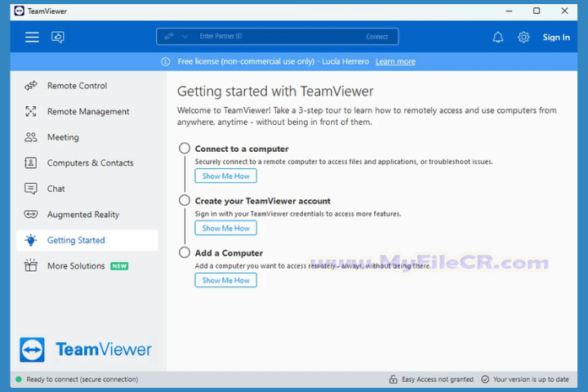Click Your version is up to date text
The width and height of the screenshot is (588, 392).
531,379
